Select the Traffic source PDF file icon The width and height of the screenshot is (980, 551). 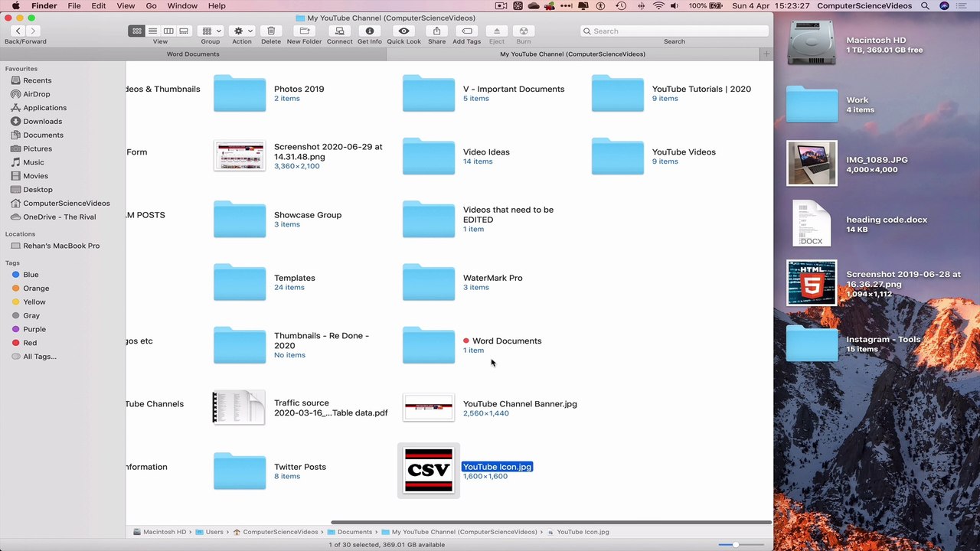(239, 408)
